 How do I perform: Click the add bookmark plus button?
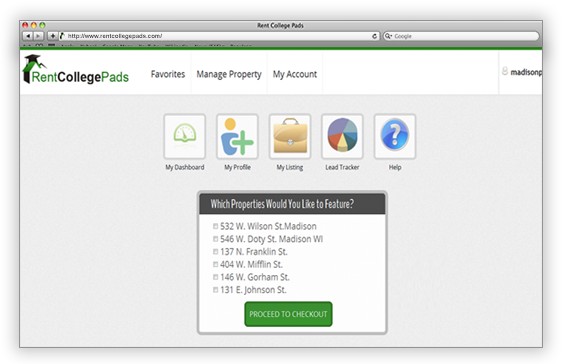tap(52, 36)
